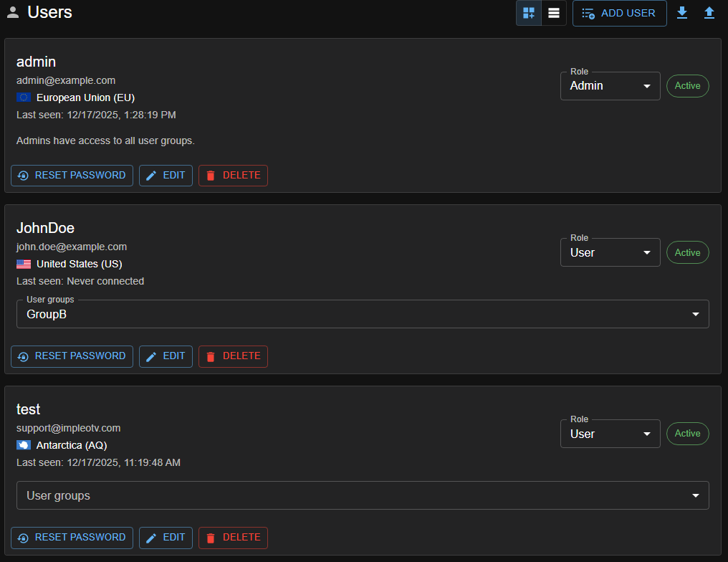
Task: Open the Role dropdown on admin's card
Action: click(x=610, y=85)
